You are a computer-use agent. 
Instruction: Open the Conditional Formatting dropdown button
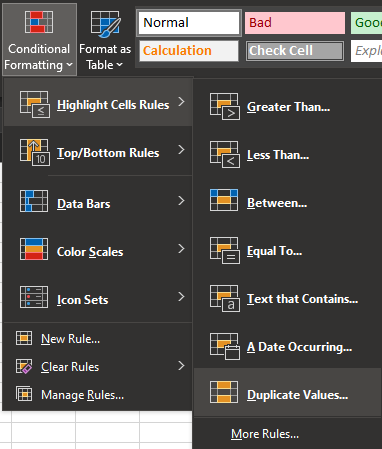39,39
